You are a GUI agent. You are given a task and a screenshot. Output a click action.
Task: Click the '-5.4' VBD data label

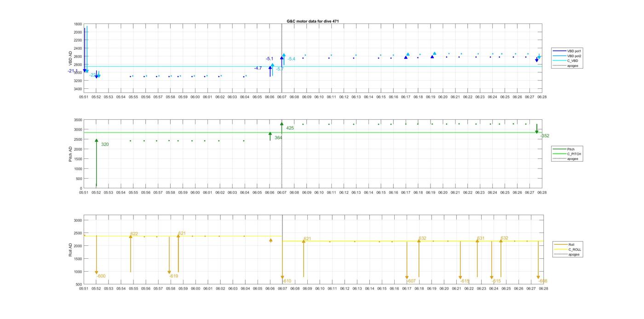(292, 59)
